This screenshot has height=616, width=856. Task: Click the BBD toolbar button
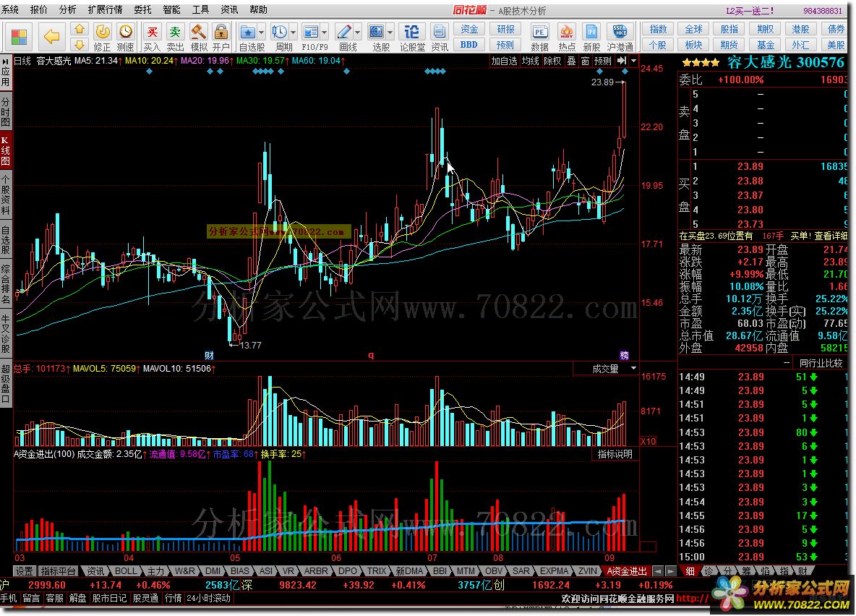(469, 45)
